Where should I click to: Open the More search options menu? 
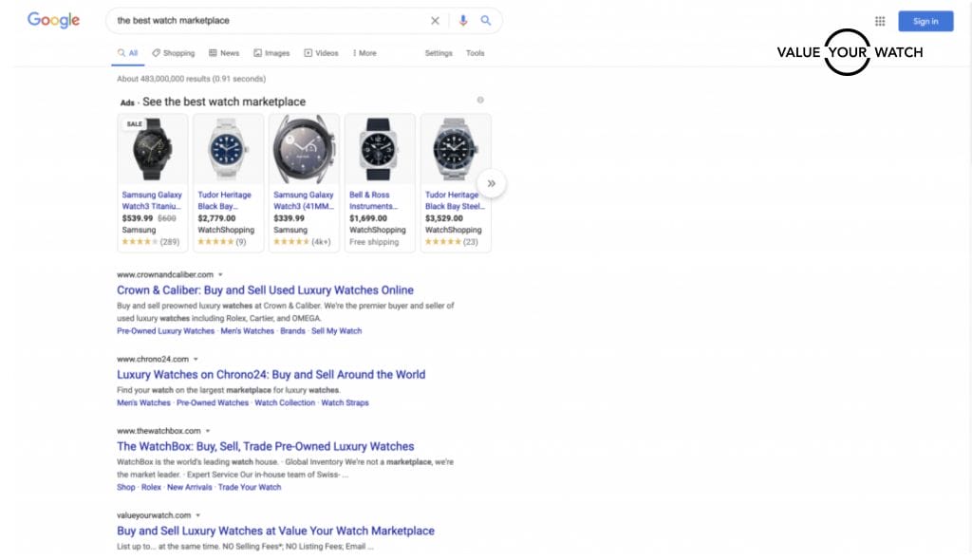[364, 53]
